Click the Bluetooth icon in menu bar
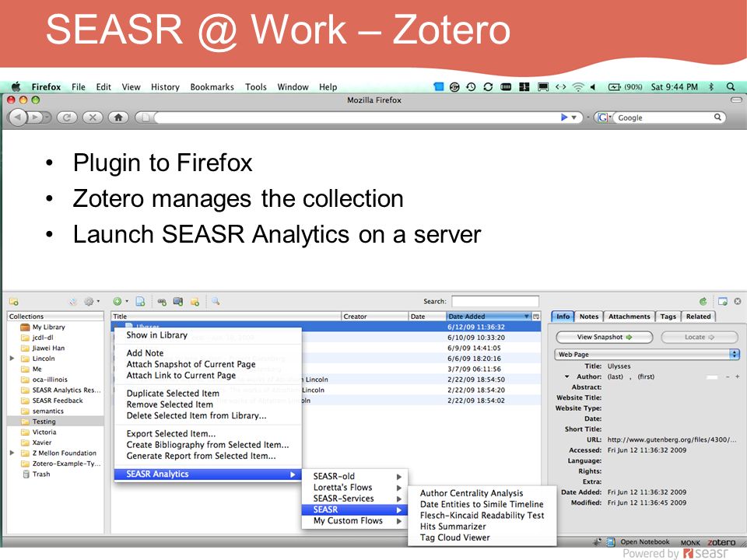747x560 pixels. pyautogui.click(x=711, y=86)
